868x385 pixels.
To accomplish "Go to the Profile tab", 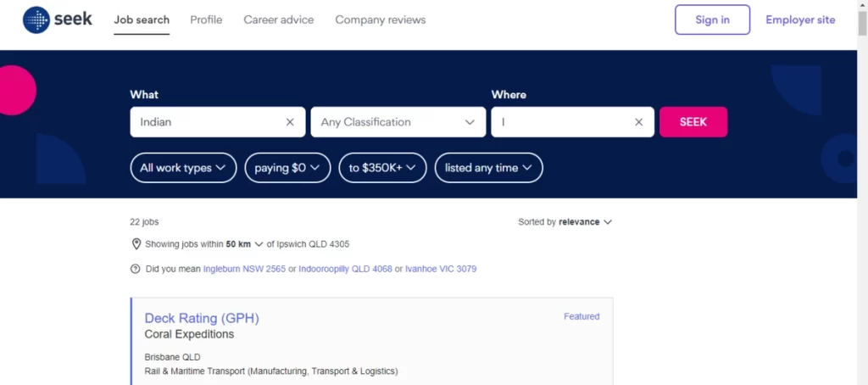I will [x=206, y=20].
